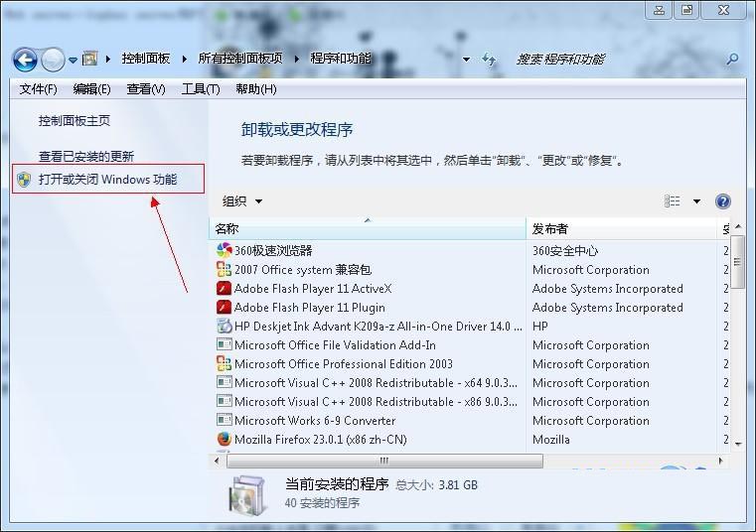The width and height of the screenshot is (756, 532).
Task: Click the refresh icon in address bar
Action: pyautogui.click(x=489, y=60)
